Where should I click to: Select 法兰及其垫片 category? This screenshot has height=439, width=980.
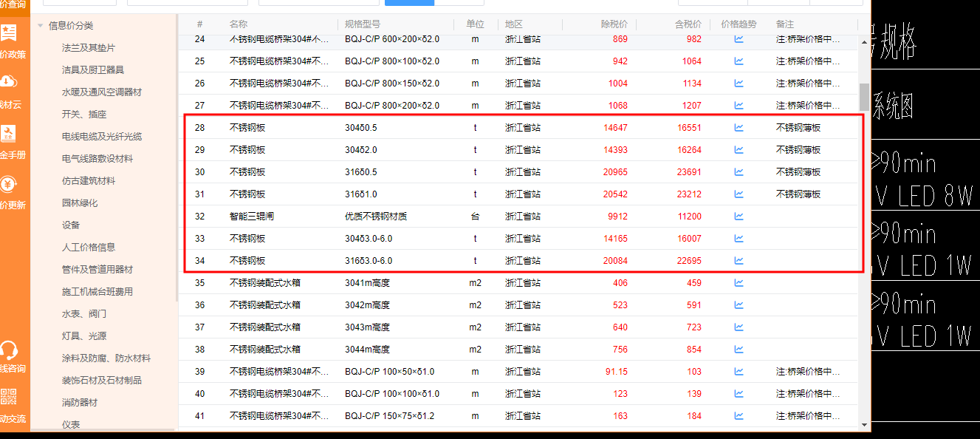[89, 48]
